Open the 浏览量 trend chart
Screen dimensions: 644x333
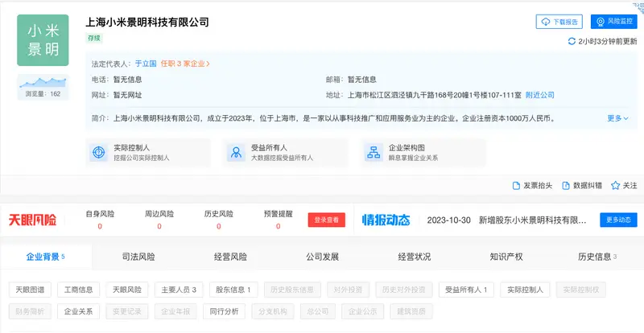click(x=43, y=87)
